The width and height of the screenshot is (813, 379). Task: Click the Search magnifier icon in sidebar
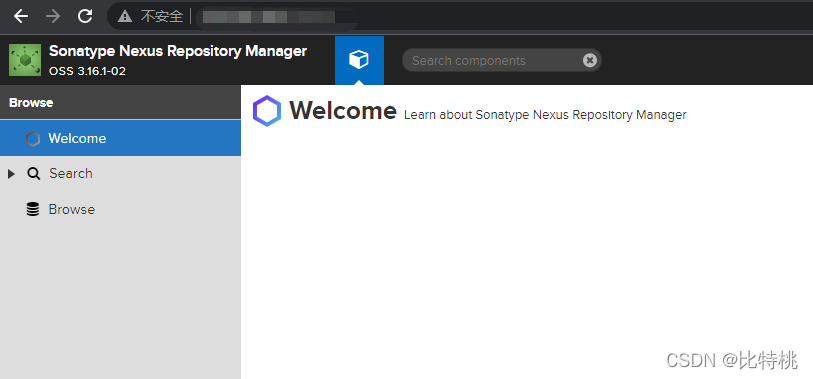(34, 174)
